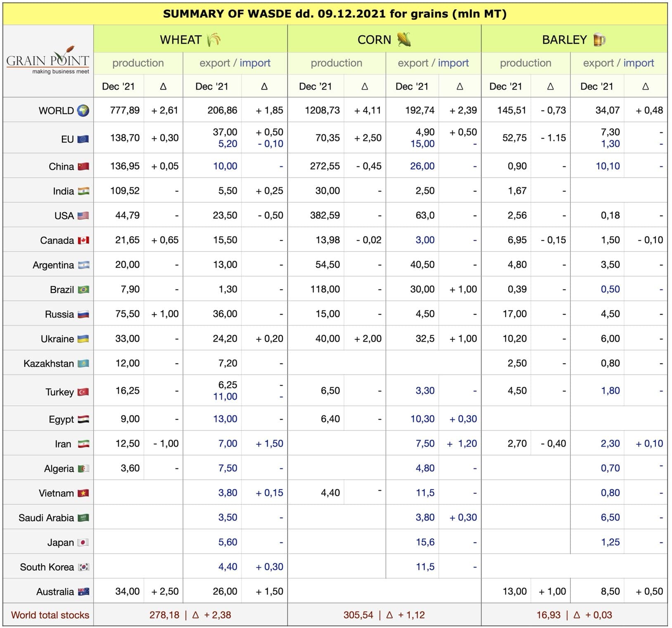Click the Japan flag icon
The height and width of the screenshot is (628, 672).
click(83, 543)
